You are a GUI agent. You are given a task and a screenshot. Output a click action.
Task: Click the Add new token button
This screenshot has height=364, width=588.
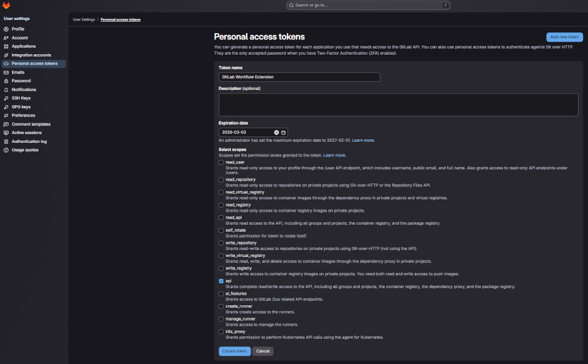click(564, 37)
